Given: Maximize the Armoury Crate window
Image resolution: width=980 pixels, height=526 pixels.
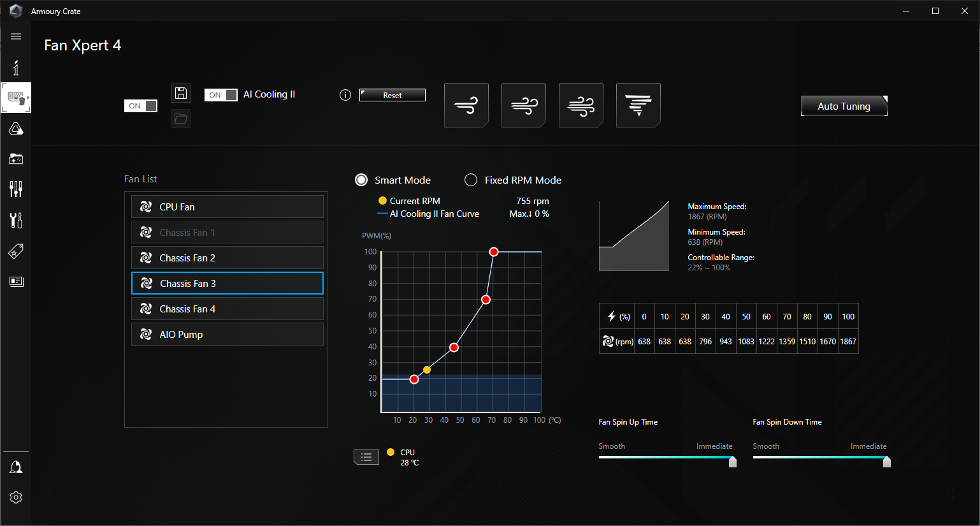Looking at the screenshot, I should 935,11.
